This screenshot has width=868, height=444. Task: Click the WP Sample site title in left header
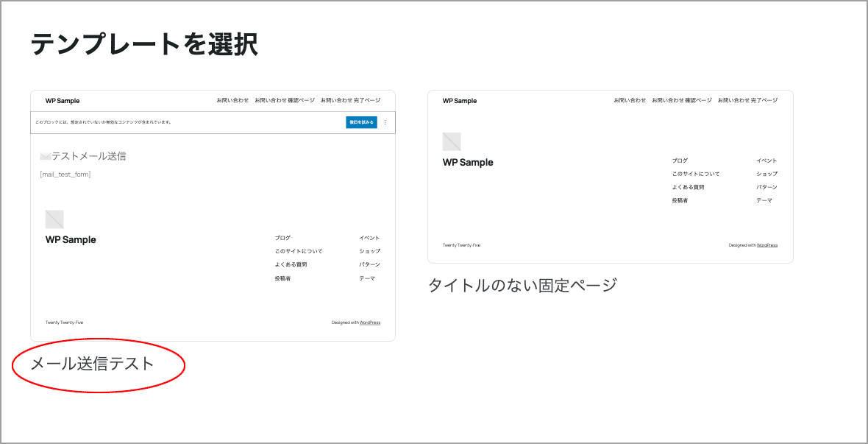(x=63, y=101)
